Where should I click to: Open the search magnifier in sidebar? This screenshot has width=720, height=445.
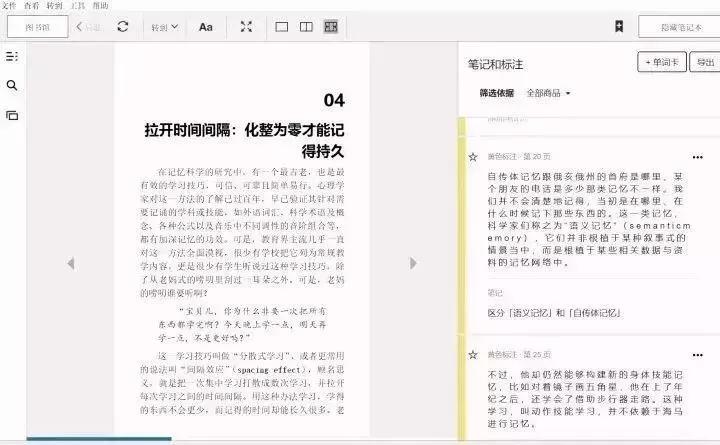tap(12, 85)
